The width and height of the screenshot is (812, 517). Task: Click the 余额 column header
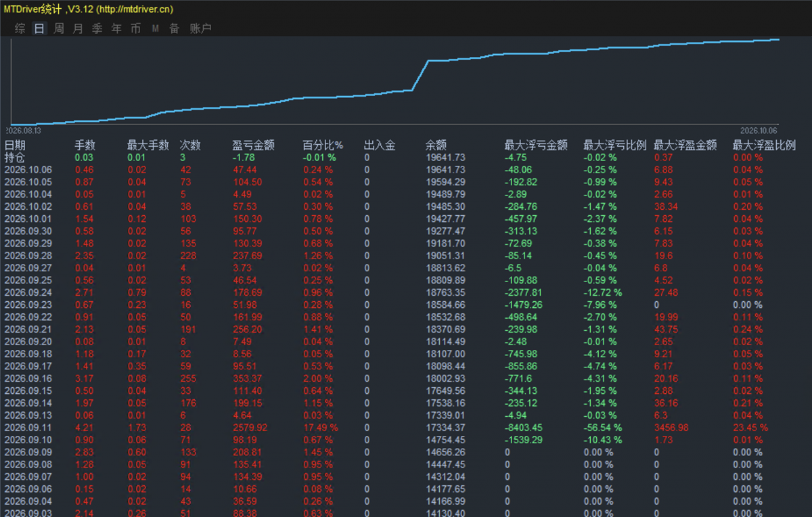pyautogui.click(x=436, y=145)
